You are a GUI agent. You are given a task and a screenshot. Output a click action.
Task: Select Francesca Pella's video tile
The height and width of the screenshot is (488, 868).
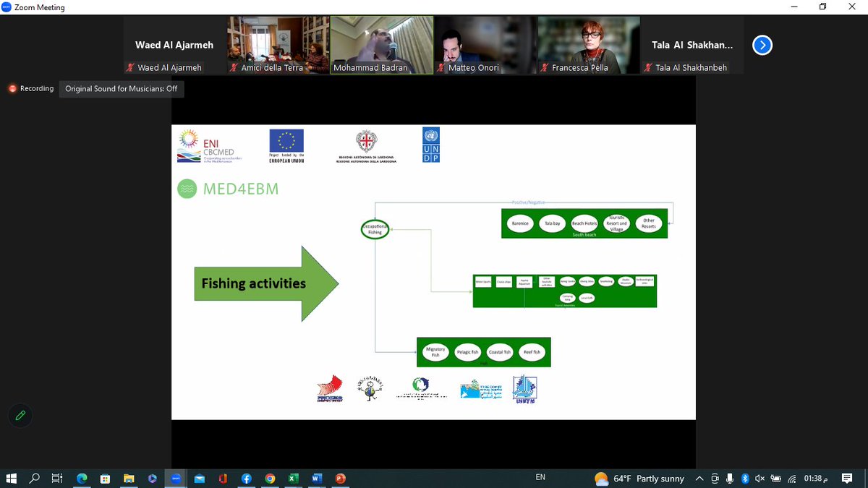pos(589,45)
